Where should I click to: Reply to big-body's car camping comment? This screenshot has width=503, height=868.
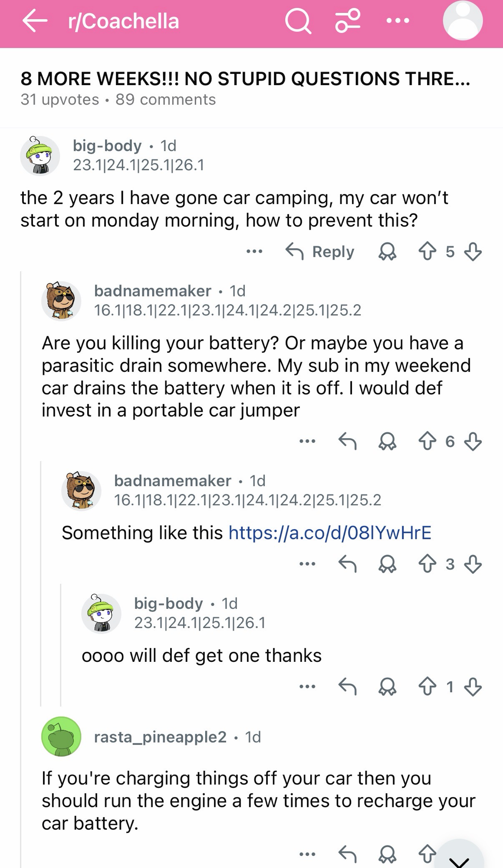(320, 252)
